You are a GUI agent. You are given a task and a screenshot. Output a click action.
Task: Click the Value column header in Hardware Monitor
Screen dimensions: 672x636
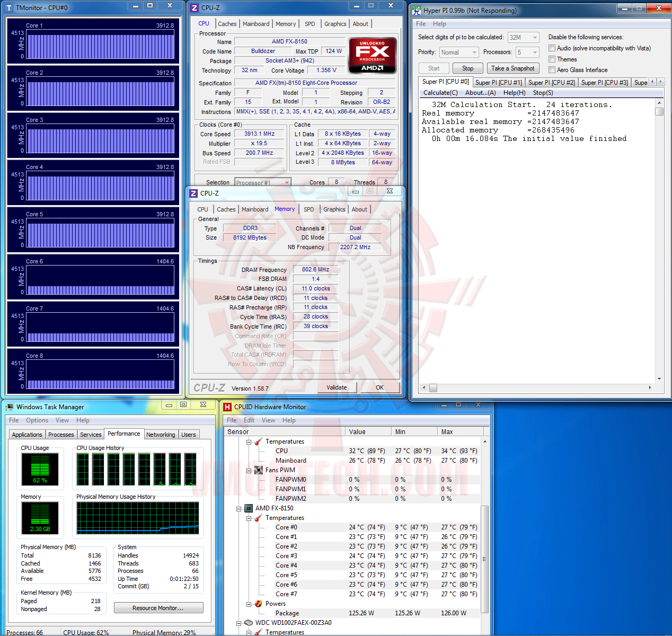[369, 431]
